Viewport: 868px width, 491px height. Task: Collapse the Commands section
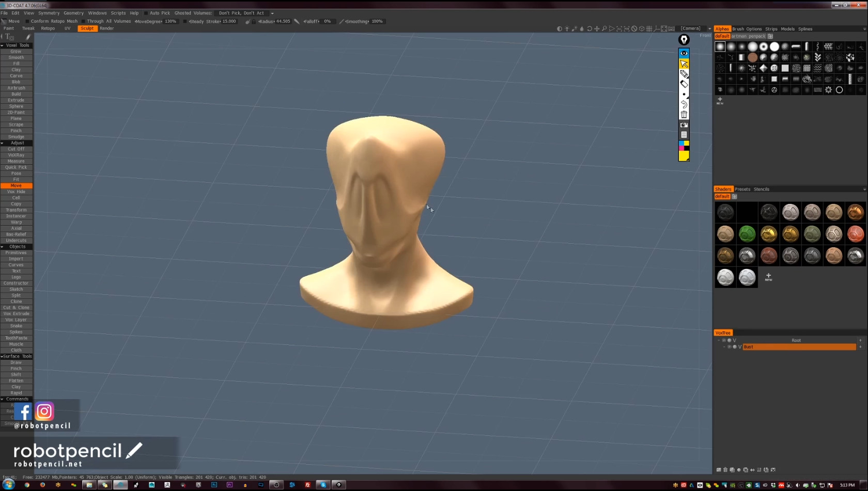coord(3,399)
